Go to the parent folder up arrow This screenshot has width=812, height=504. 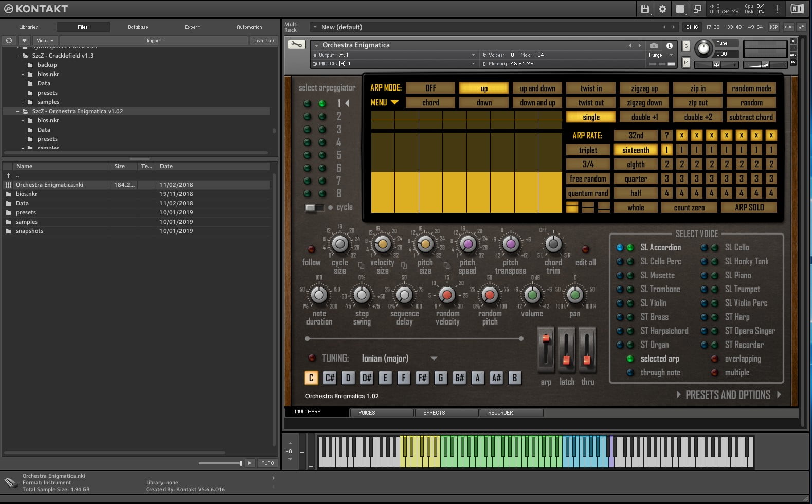pyautogui.click(x=8, y=175)
